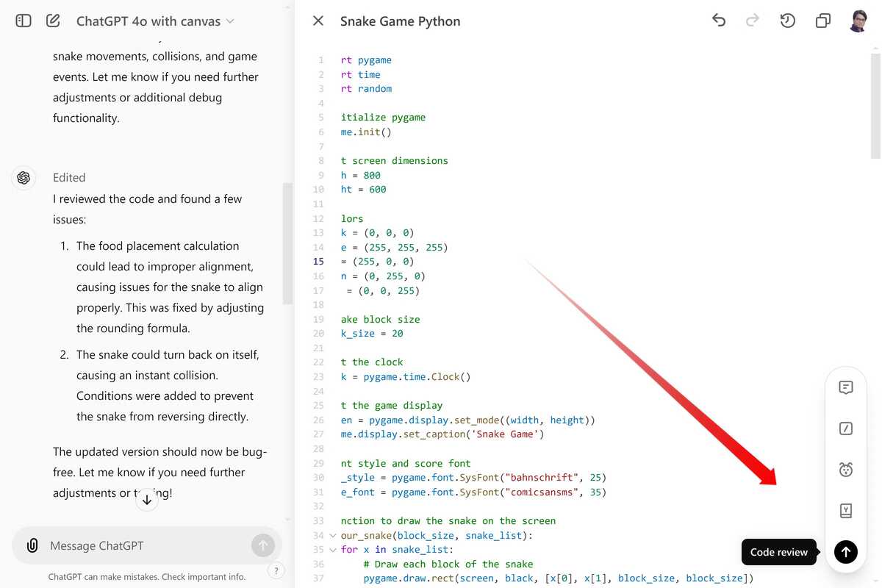
Task: Open the user profile avatar
Action: pos(858,21)
